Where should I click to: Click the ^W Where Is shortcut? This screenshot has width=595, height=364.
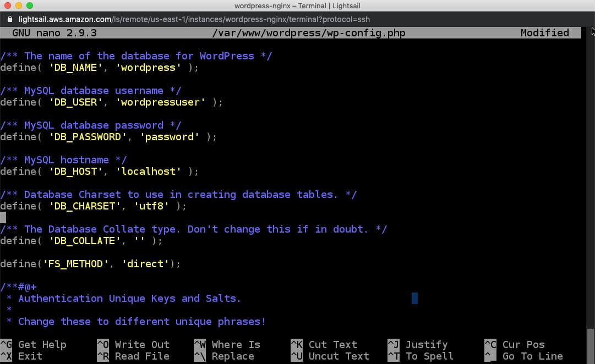pos(227,345)
